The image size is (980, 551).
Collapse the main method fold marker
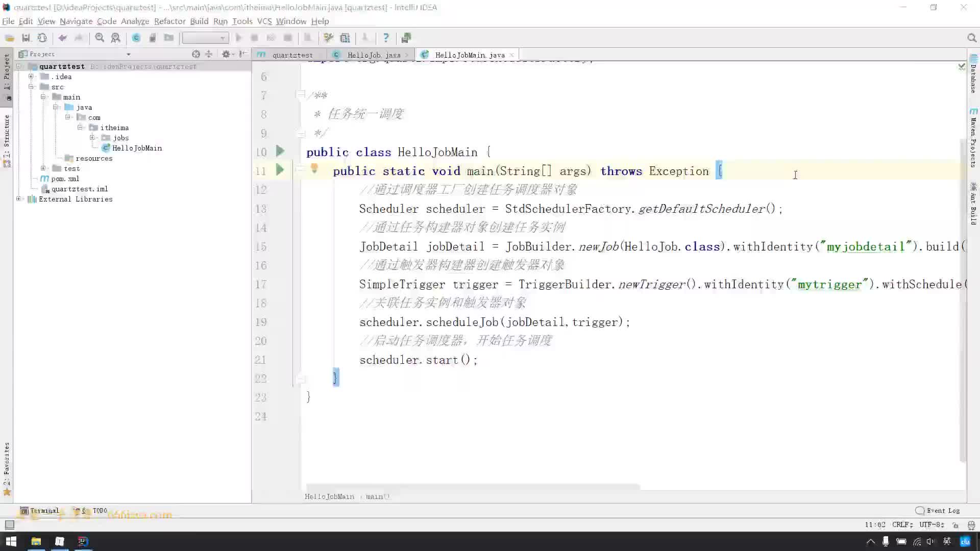click(301, 169)
